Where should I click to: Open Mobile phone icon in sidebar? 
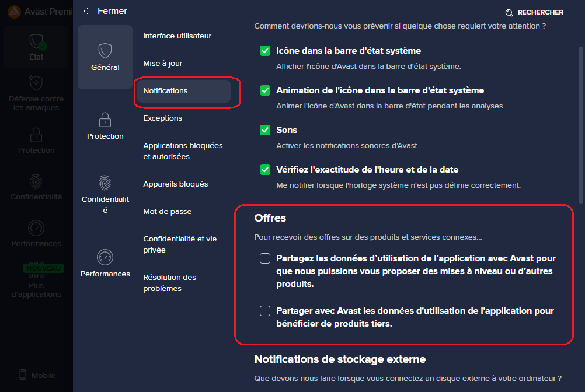[24, 375]
